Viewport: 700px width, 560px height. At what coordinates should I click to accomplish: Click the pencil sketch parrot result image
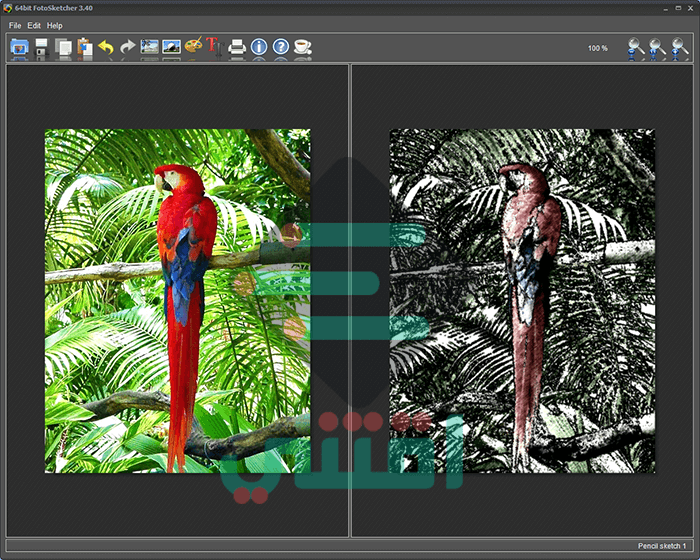(x=522, y=301)
